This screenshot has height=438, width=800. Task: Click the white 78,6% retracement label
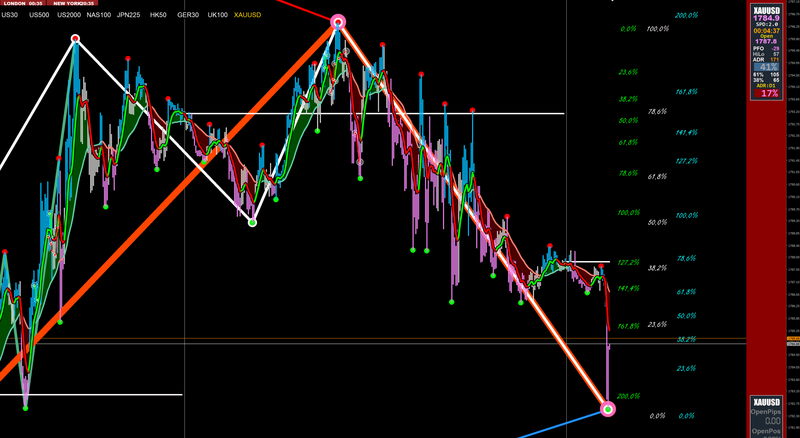click(657, 111)
